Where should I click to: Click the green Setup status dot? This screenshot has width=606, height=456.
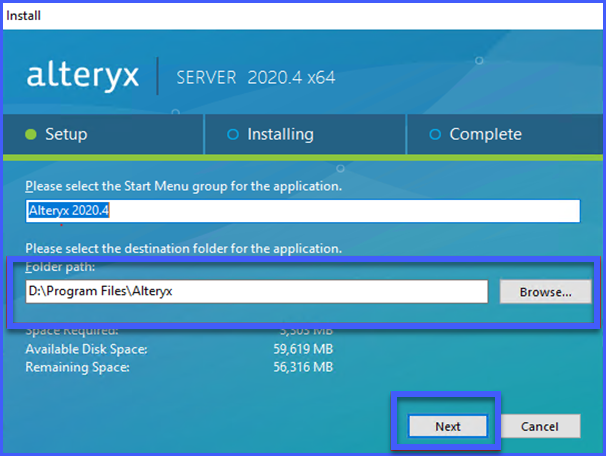[31, 134]
